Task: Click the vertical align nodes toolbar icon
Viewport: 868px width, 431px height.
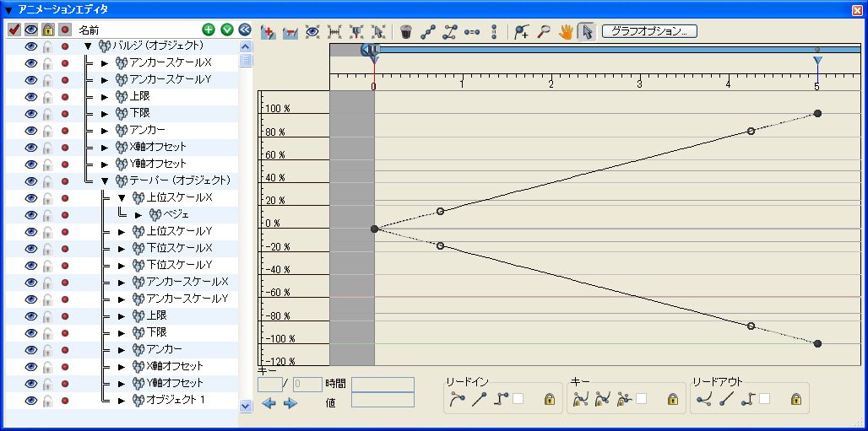Action: tap(494, 32)
